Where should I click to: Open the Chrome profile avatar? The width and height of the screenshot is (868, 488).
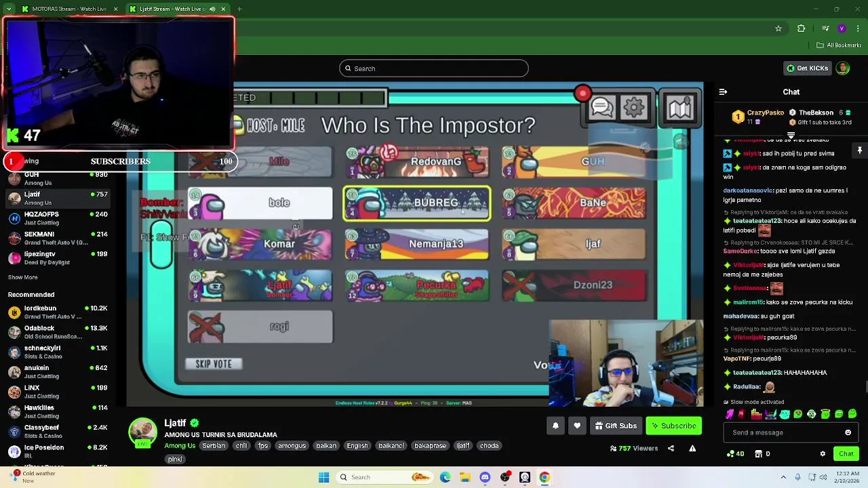coord(842,28)
